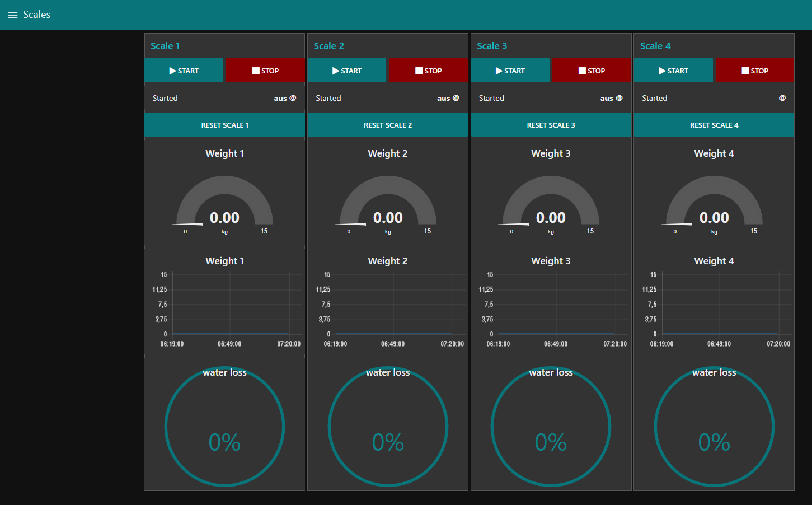
Task: Click the Scale 3 panel title
Action: pos(492,46)
